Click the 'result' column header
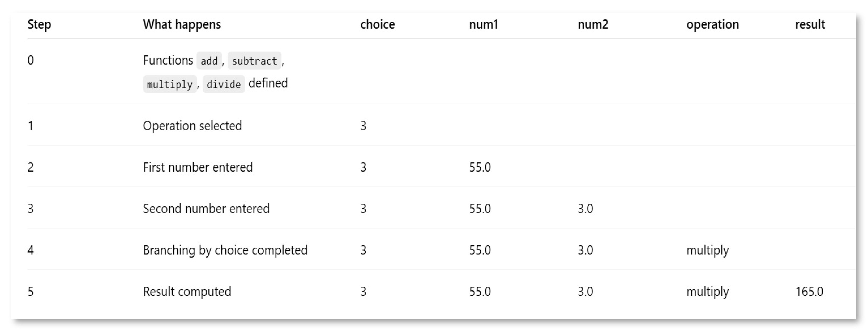Viewport: 868px width, 333px height. tap(810, 25)
